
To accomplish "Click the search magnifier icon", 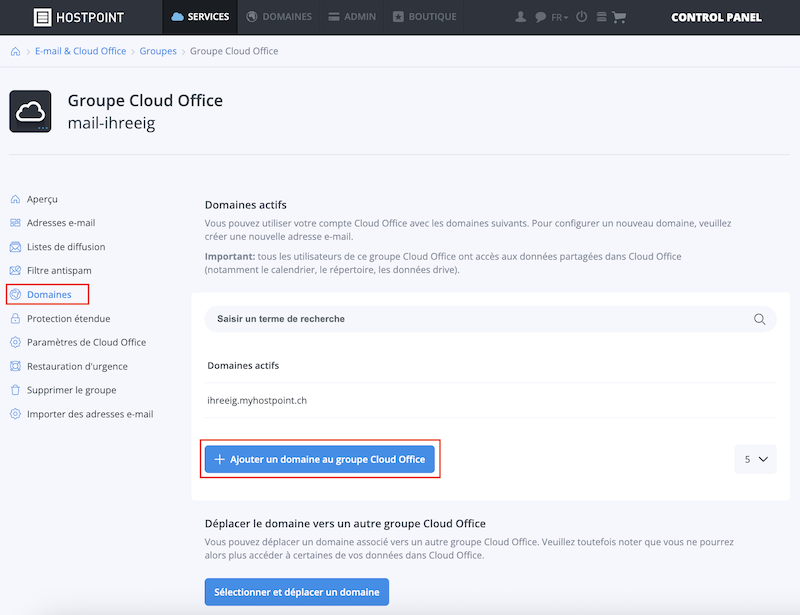I will (760, 319).
